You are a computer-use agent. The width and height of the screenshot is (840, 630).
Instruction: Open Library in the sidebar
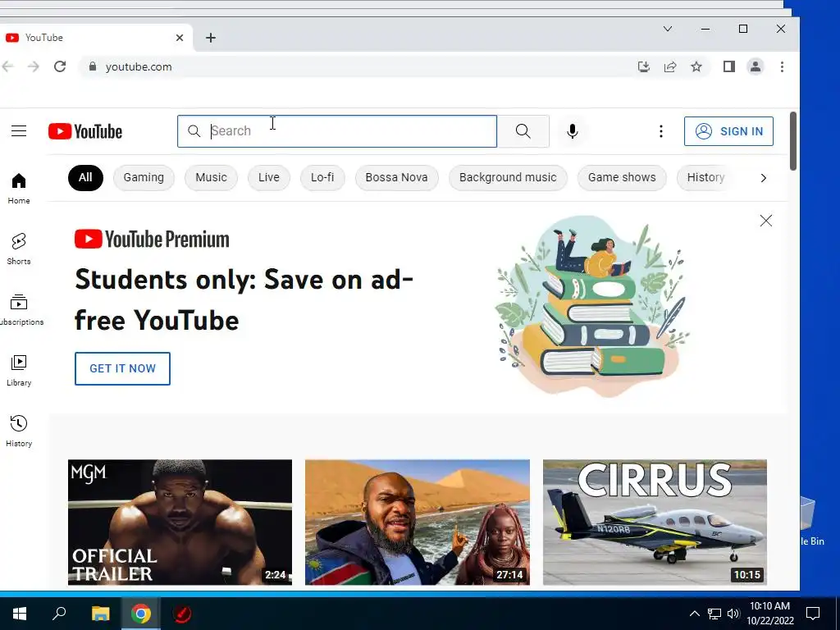tap(19, 371)
